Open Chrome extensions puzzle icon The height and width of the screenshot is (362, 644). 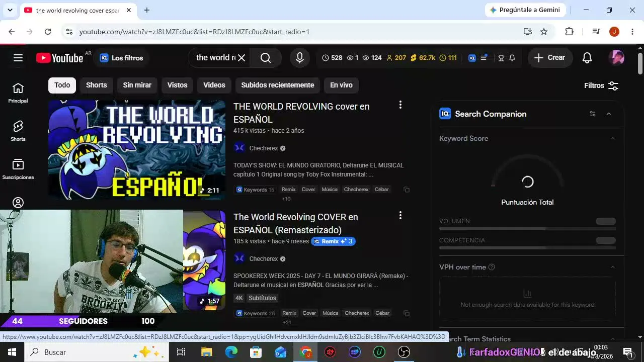point(569,32)
